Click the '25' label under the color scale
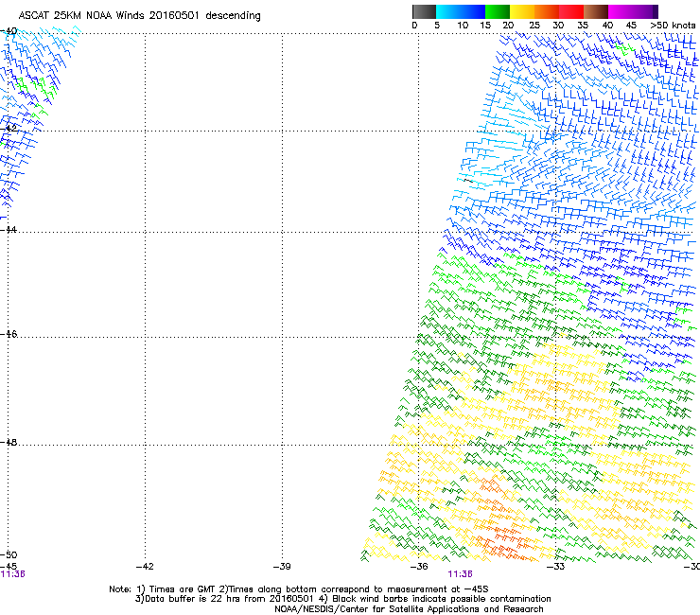Viewport: 700px width, 615px height. coord(534,26)
